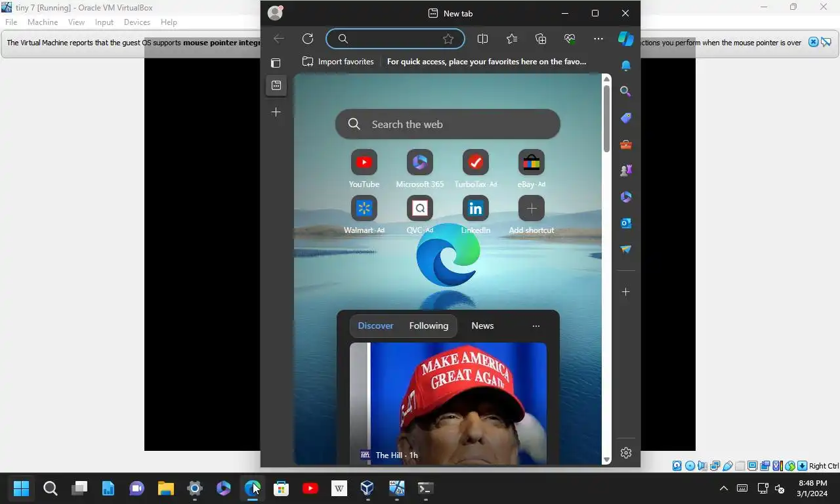Click VirtualBox USB status icon
The image size is (840, 504).
pyautogui.click(x=728, y=466)
